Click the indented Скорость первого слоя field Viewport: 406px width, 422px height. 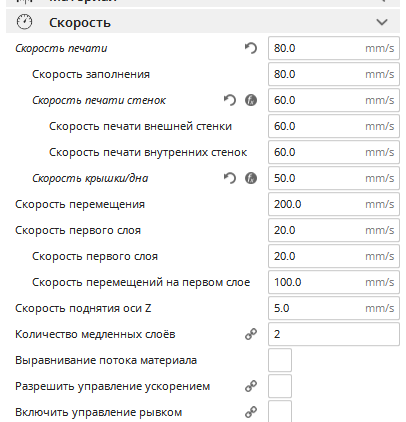pos(334,256)
